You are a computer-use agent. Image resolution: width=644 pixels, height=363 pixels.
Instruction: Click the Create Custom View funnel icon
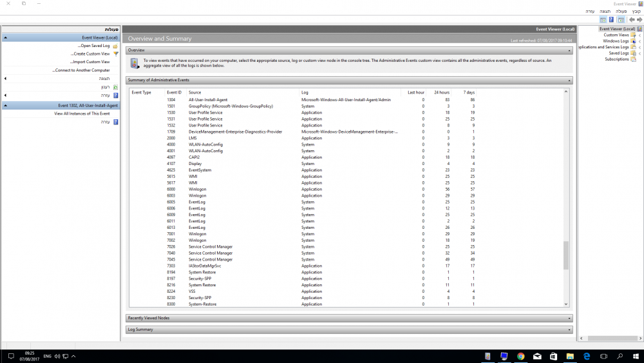(115, 54)
